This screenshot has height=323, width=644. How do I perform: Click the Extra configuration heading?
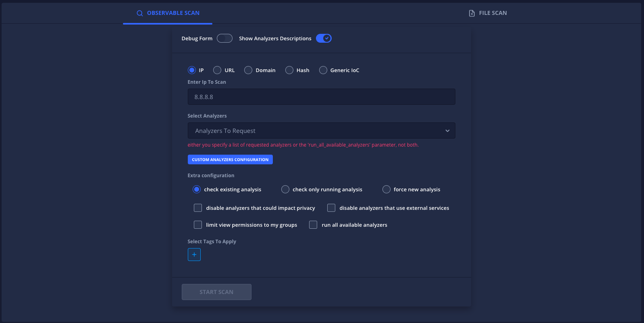click(x=211, y=176)
